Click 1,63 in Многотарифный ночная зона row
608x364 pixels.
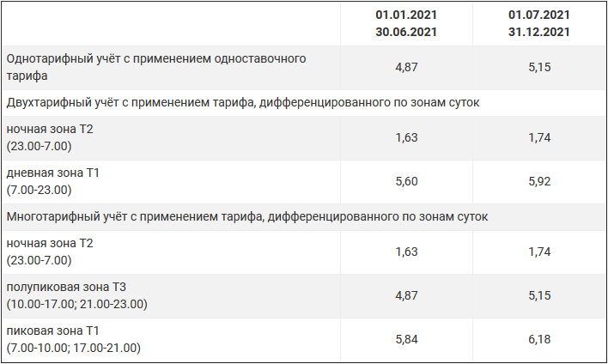click(406, 252)
